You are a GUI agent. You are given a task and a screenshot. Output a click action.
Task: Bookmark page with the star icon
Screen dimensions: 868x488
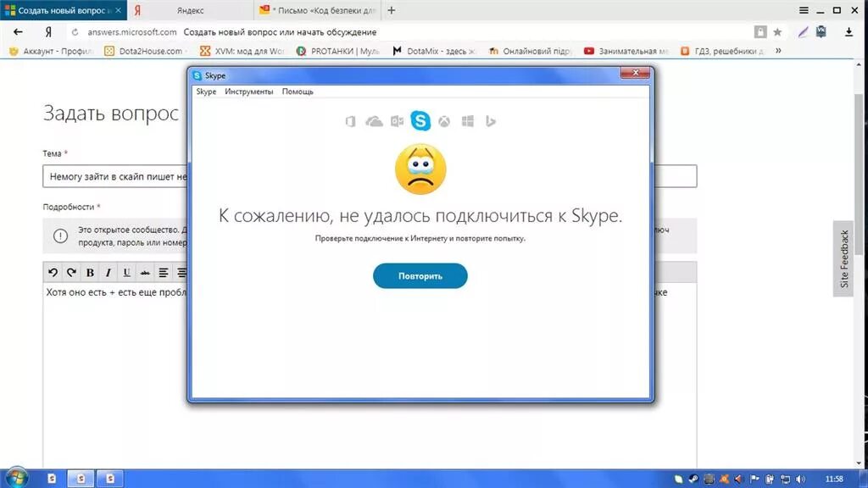click(x=777, y=32)
